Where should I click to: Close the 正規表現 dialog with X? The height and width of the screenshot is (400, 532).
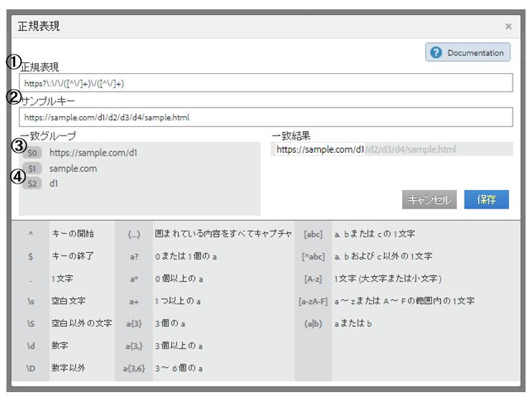coord(508,27)
